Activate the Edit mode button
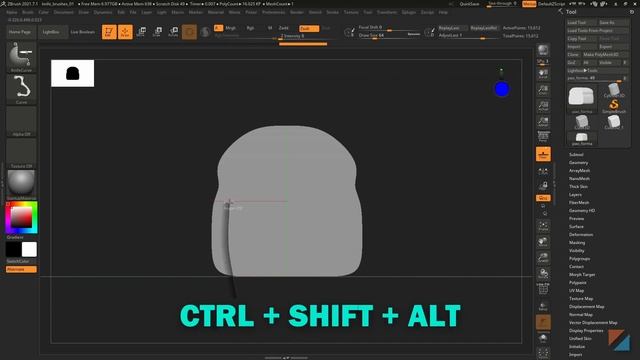 click(109, 32)
